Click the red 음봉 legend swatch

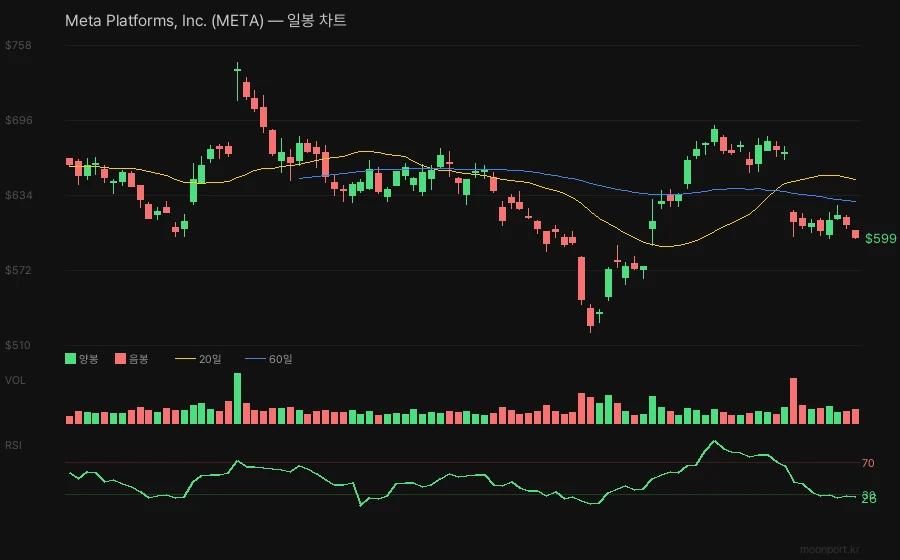tap(121, 359)
